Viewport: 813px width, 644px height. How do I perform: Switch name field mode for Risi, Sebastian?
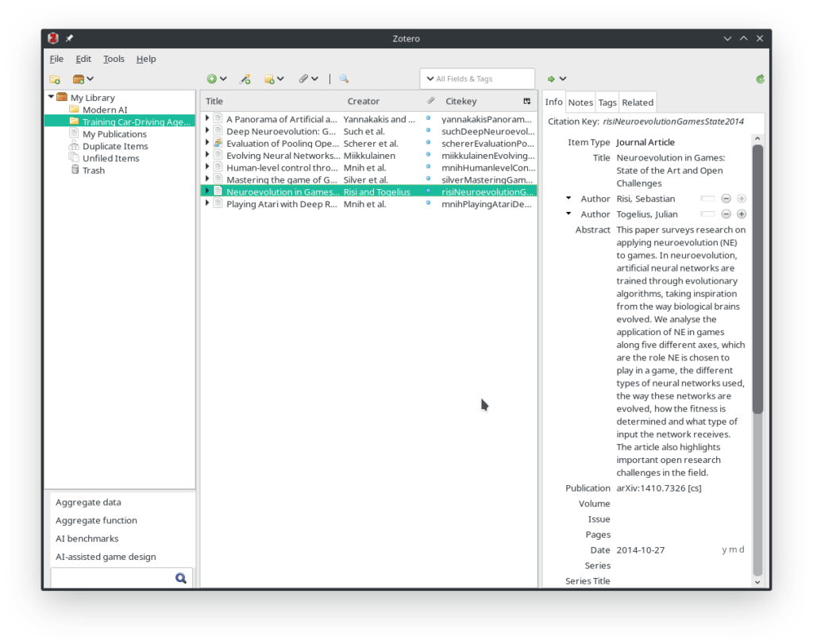tap(707, 199)
